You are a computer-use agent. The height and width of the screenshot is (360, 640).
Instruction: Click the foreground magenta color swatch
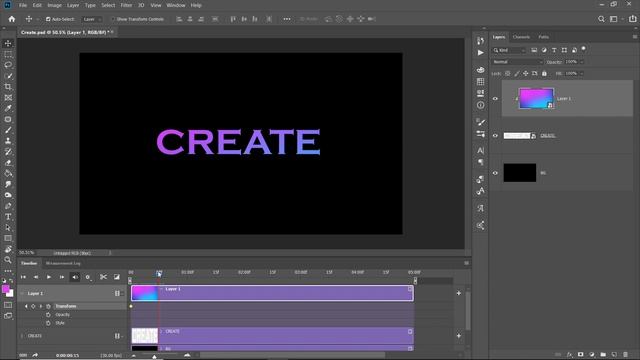pos(6,289)
